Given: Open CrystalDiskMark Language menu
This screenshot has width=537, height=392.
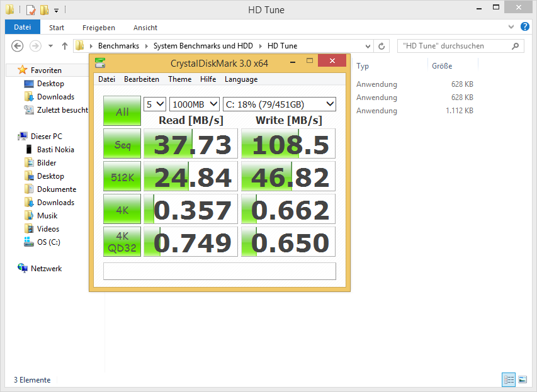Looking at the screenshot, I should [x=241, y=79].
